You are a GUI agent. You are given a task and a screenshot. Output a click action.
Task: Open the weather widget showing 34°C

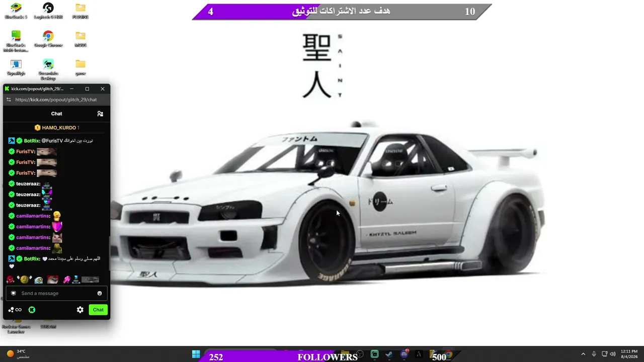coord(18,354)
